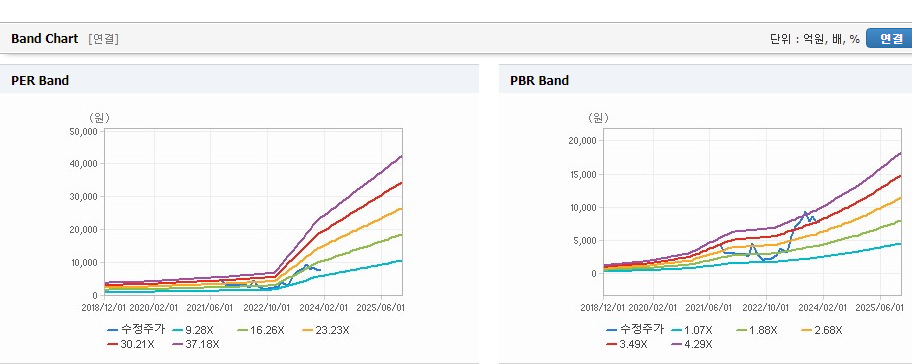
Task: Click the 15,000 y-axis label in PBR chart
Action: tap(583, 174)
